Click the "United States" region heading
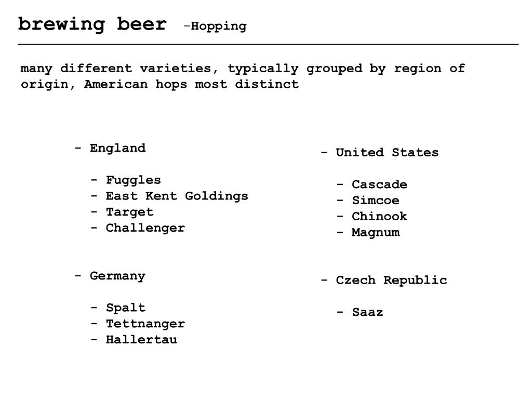The height and width of the screenshot is (399, 532). [x=387, y=152]
